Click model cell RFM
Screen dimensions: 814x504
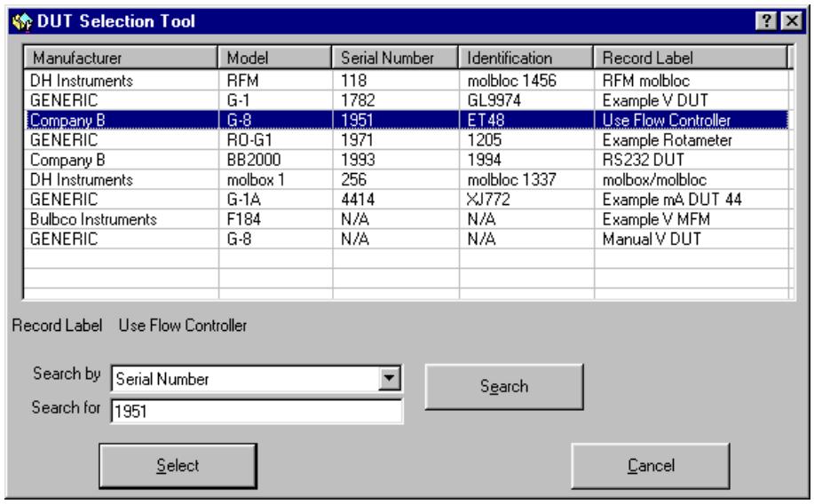[276, 81]
